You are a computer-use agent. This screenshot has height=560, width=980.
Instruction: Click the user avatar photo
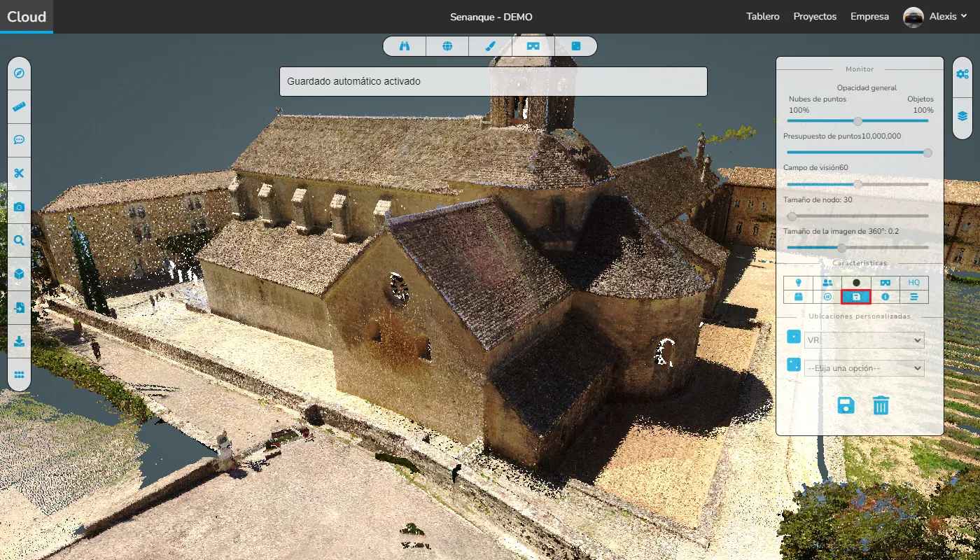pyautogui.click(x=913, y=17)
